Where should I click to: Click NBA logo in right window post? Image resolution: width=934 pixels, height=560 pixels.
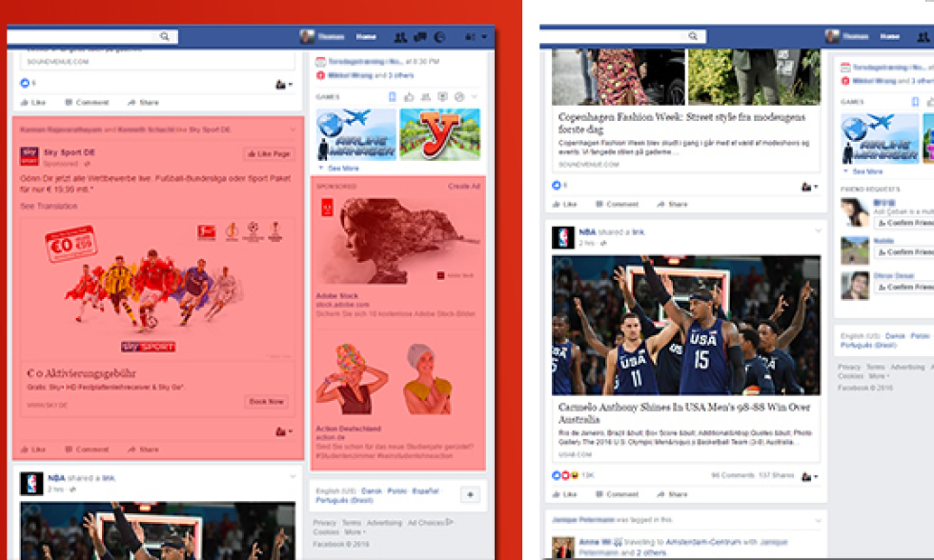(x=563, y=237)
